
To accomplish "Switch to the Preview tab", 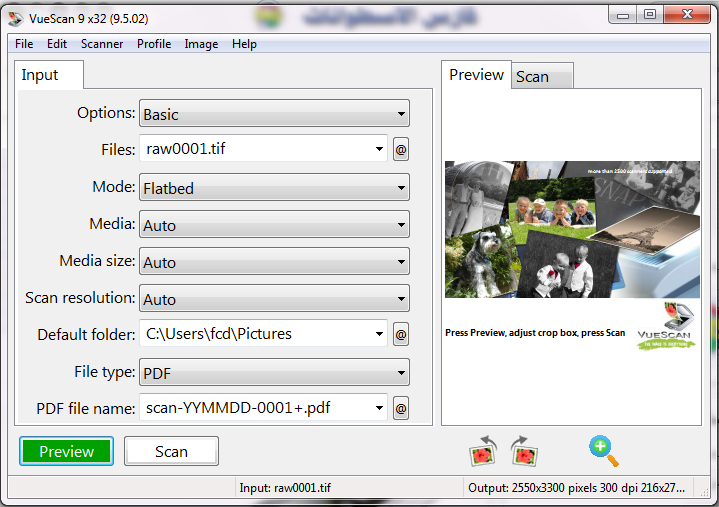I will click(x=476, y=75).
